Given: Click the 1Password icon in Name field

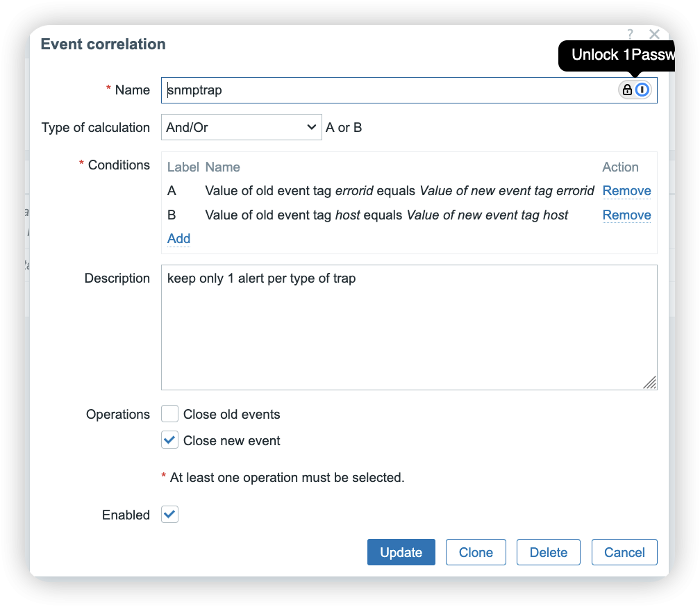Looking at the screenshot, I should pyautogui.click(x=642, y=90).
